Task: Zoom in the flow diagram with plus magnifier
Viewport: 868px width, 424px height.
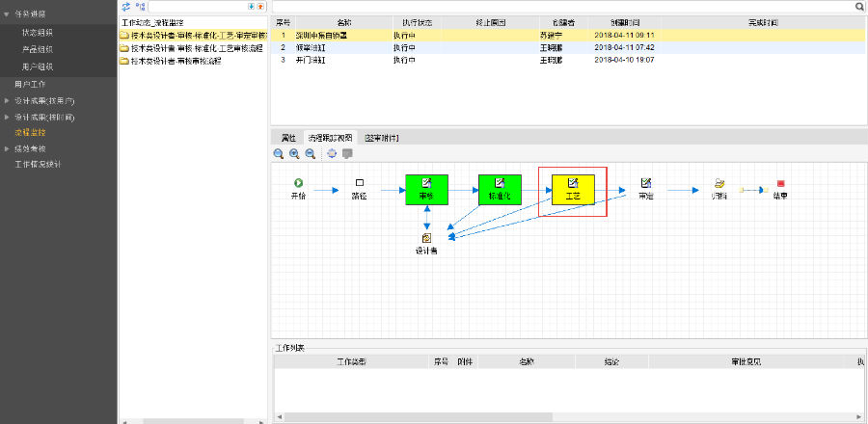Action: 294,153
